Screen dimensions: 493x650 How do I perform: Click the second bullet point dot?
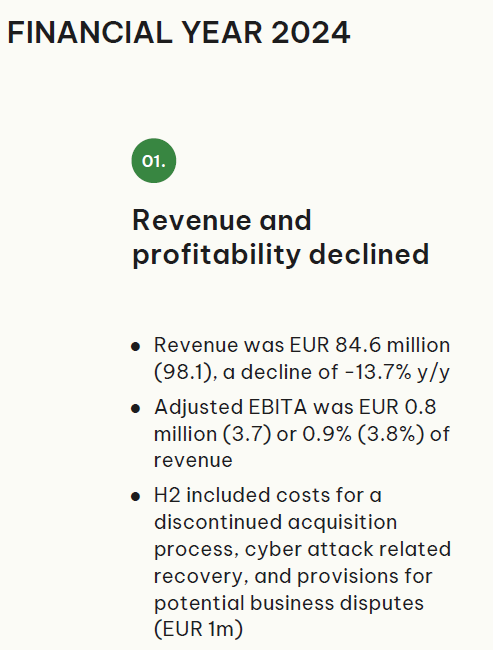[x=136, y=408]
